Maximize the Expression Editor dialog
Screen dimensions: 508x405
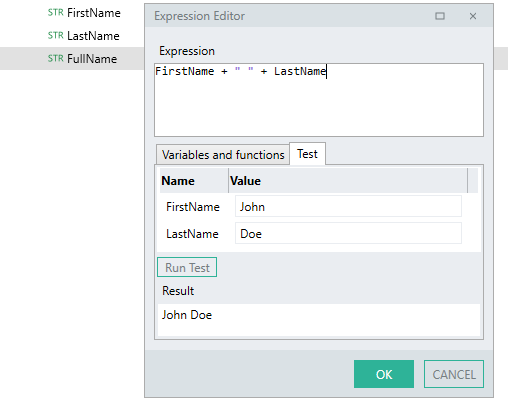point(440,16)
